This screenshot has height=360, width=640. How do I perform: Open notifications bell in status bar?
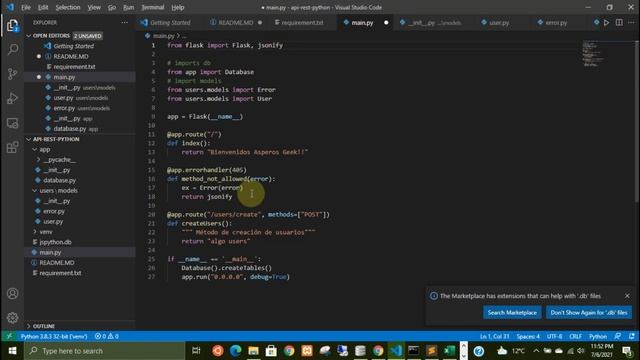pyautogui.click(x=632, y=336)
